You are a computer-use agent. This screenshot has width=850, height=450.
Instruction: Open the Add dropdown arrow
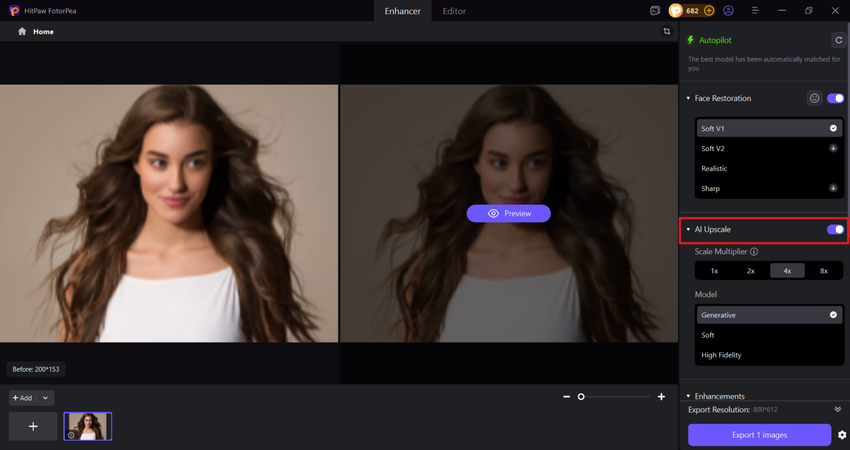point(46,398)
